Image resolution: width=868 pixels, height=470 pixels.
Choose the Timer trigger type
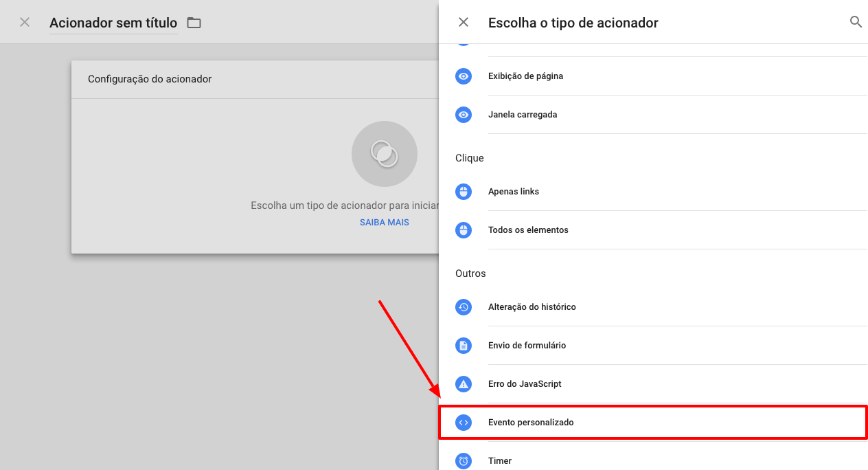click(653, 460)
